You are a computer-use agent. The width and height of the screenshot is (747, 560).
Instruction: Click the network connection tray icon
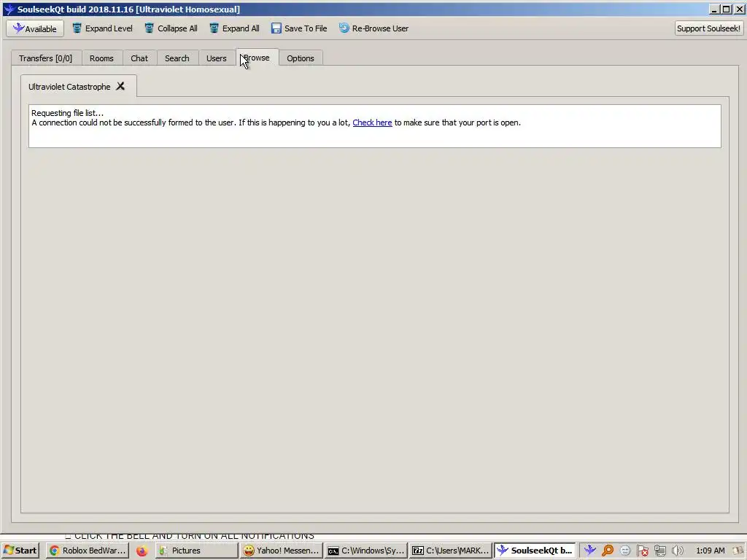tap(659, 551)
